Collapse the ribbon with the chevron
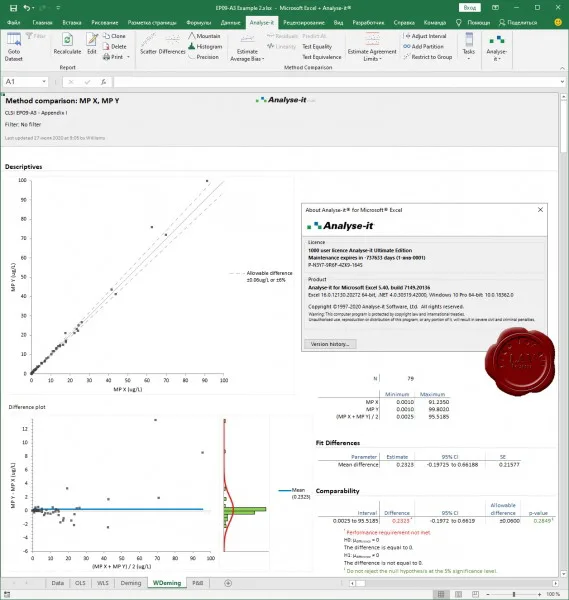 [562, 68]
